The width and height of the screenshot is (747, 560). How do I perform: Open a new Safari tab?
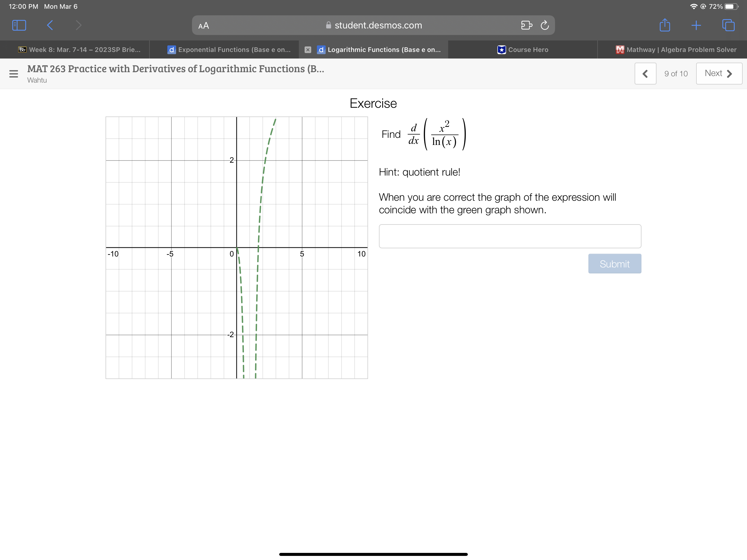pos(696,25)
